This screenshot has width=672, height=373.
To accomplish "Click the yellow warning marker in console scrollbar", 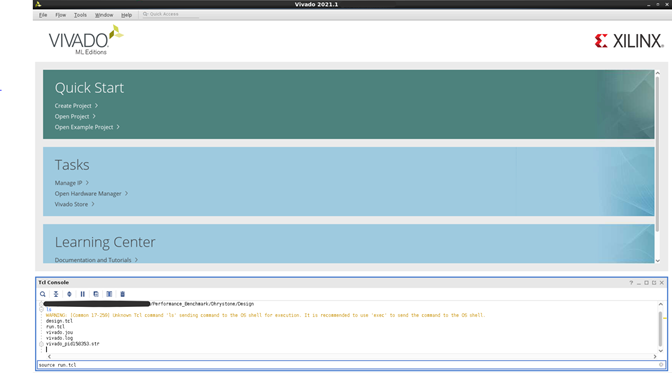I will click(664, 318).
